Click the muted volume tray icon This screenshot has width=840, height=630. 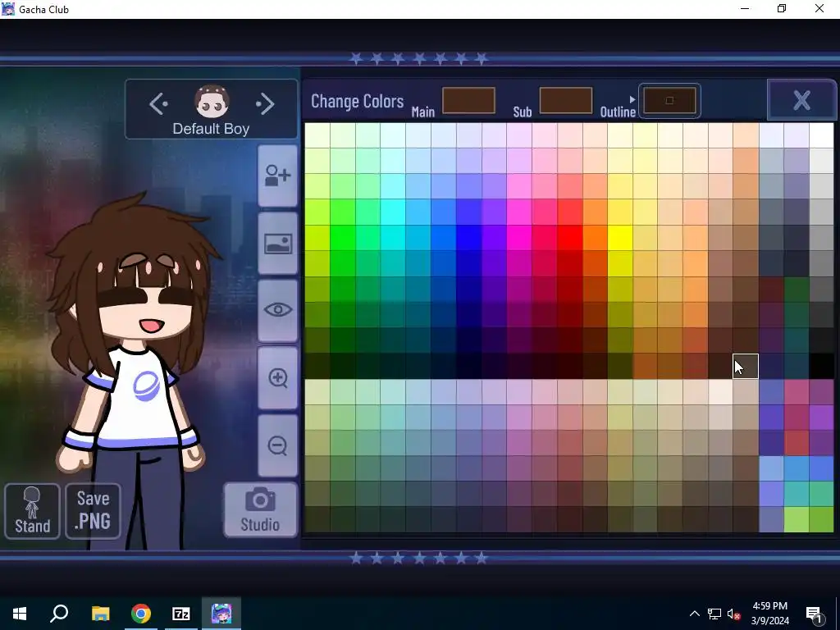pyautogui.click(x=733, y=614)
